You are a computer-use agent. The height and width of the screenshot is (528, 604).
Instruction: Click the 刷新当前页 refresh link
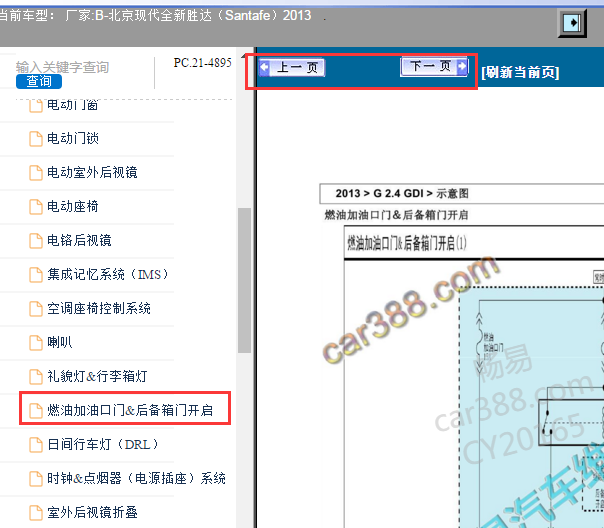(520, 72)
